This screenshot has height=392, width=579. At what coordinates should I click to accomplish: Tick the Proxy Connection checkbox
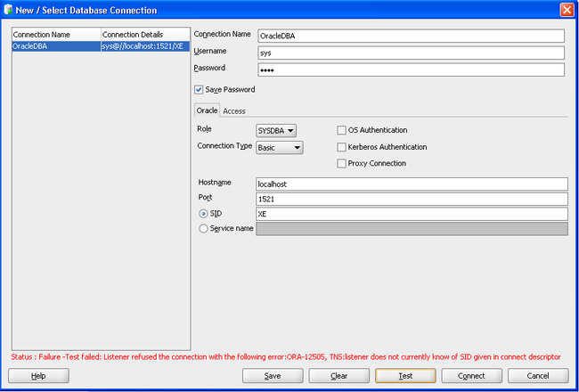pyautogui.click(x=341, y=163)
